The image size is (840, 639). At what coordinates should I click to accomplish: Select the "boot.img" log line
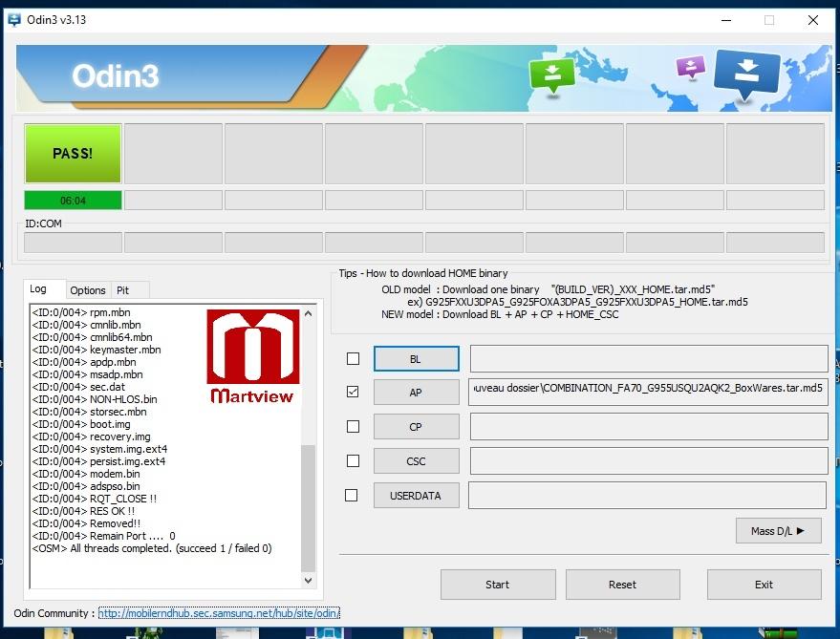[81, 424]
